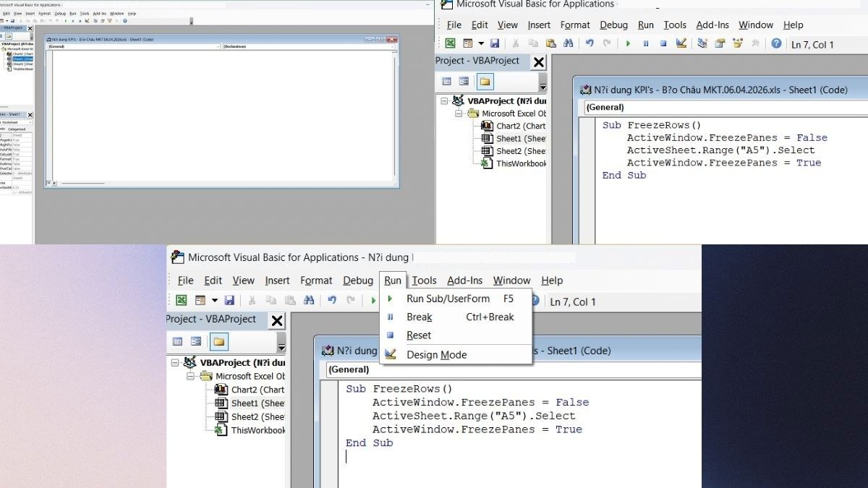Screen dimensions: 868x488
Task: Open Project Explorer from upper-right editor toolbar
Action: [702, 43]
